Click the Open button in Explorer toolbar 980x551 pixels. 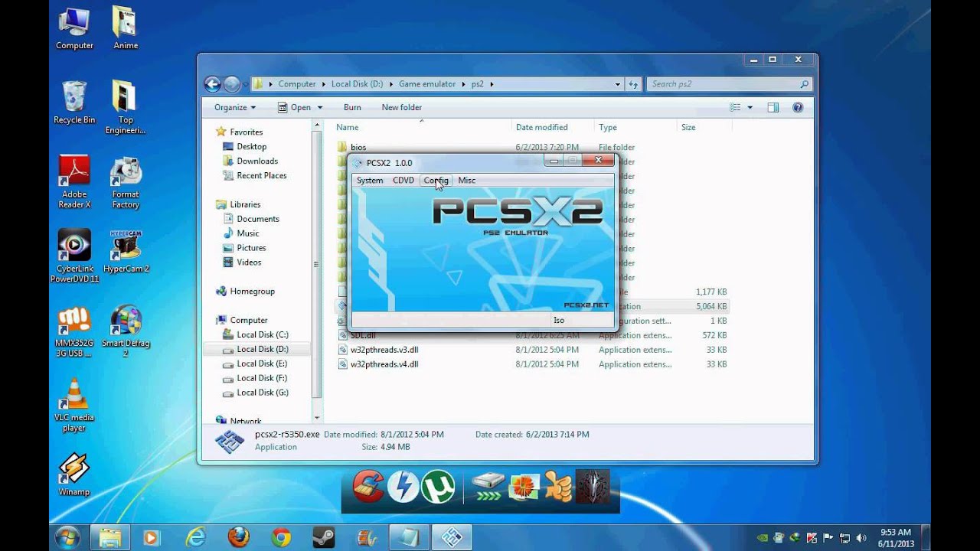click(294, 107)
